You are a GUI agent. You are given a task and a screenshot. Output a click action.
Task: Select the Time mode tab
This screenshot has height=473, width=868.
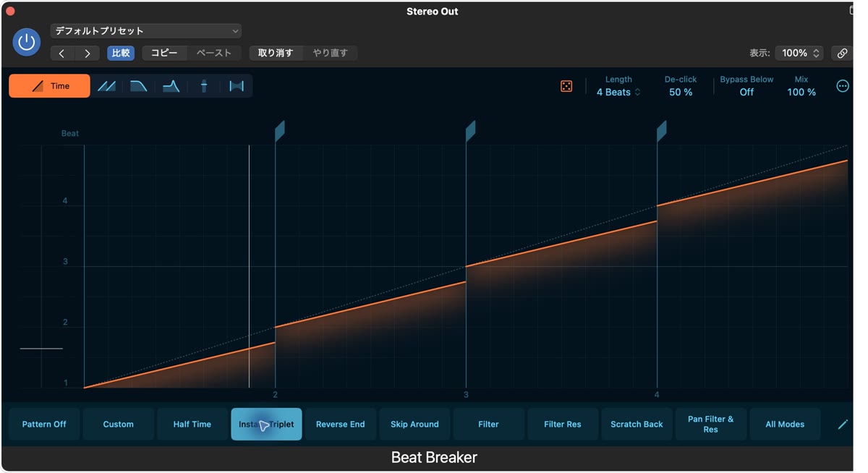pyautogui.click(x=50, y=86)
